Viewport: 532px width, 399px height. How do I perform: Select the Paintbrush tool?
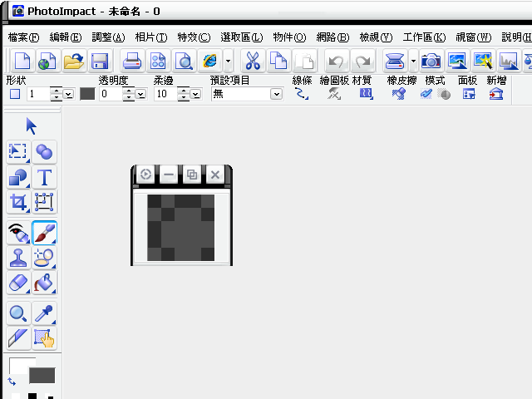pyautogui.click(x=44, y=233)
